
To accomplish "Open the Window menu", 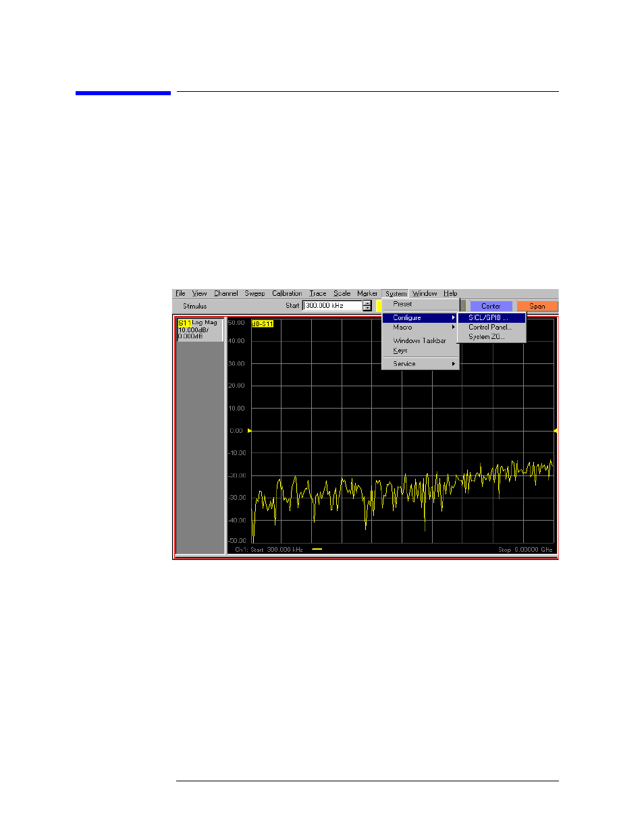I will point(425,294).
